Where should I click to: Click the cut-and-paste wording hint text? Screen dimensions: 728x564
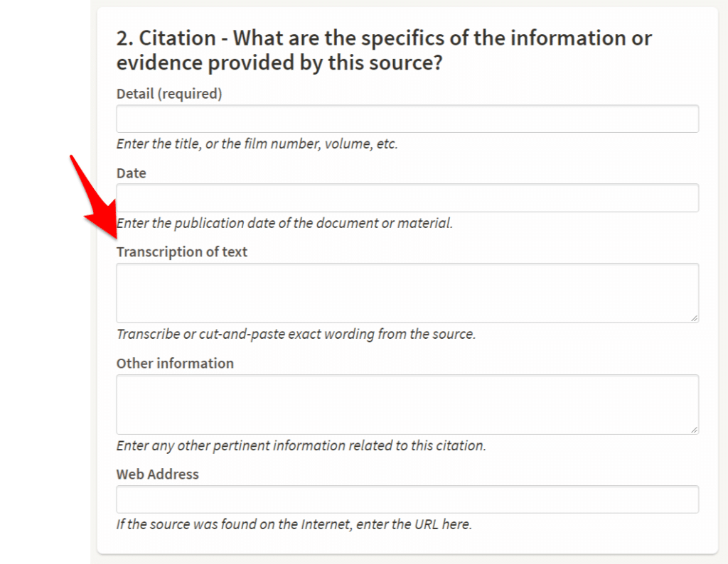[295, 334]
